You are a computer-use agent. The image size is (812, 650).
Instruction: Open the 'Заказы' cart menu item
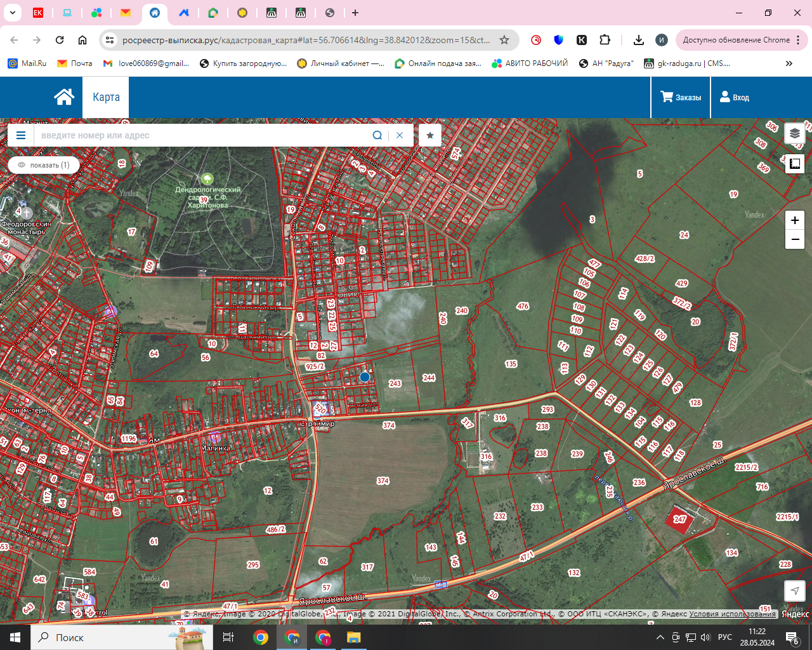click(x=681, y=97)
